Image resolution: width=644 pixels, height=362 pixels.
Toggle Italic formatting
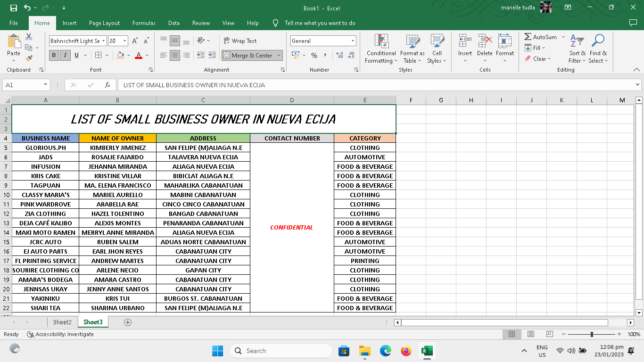tap(65, 55)
